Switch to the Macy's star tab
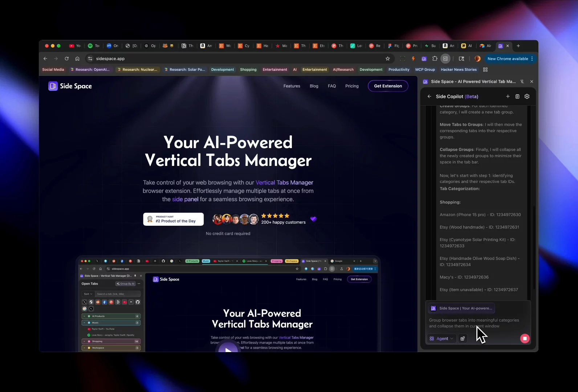Image resolution: width=578 pixels, height=392 pixels. pos(281,46)
